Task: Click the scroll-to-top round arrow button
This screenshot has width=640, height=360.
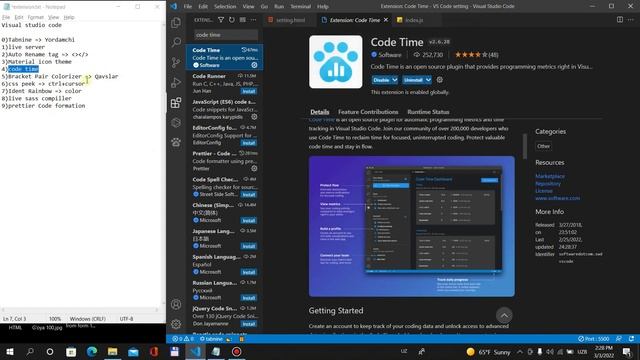Action: pos(504,315)
